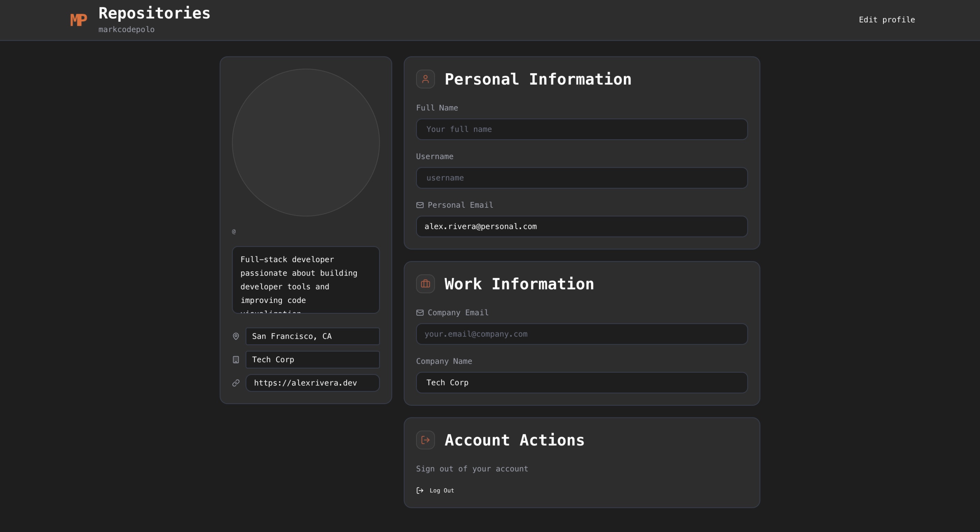Select the Company Email input box
The image size is (980, 532).
click(x=582, y=334)
